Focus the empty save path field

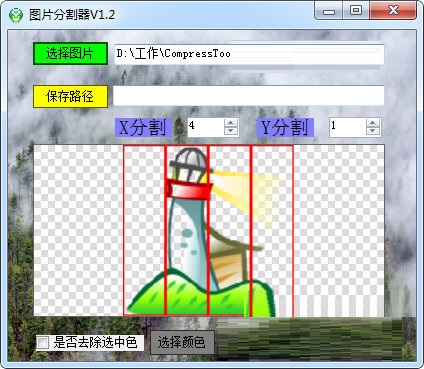click(x=249, y=96)
